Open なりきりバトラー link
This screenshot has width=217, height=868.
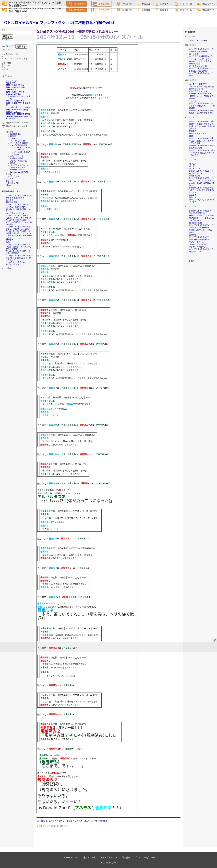[x=18, y=156]
